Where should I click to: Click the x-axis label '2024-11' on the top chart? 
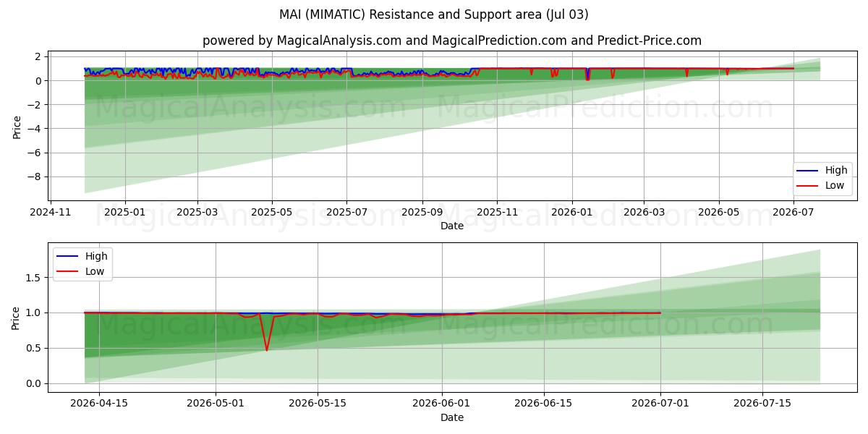pyautogui.click(x=50, y=213)
